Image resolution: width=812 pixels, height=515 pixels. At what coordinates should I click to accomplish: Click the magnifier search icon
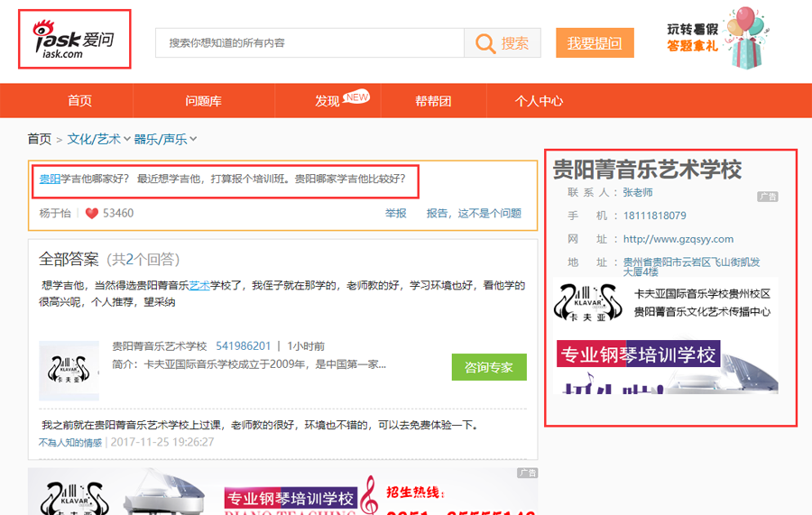tap(485, 43)
